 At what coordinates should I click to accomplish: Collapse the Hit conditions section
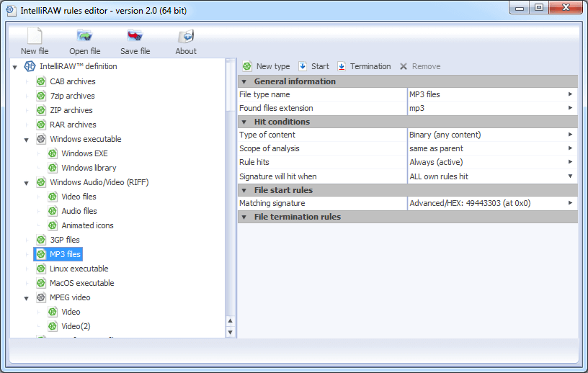pos(244,122)
